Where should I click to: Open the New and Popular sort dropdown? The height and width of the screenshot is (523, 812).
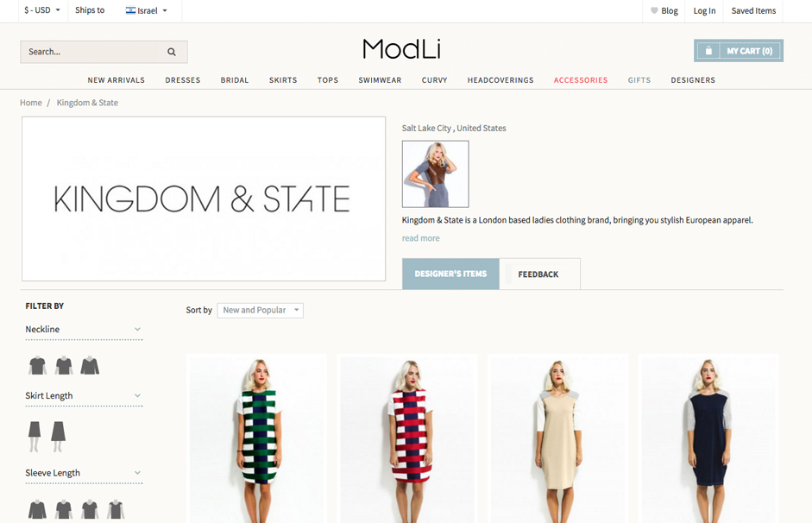(260, 310)
